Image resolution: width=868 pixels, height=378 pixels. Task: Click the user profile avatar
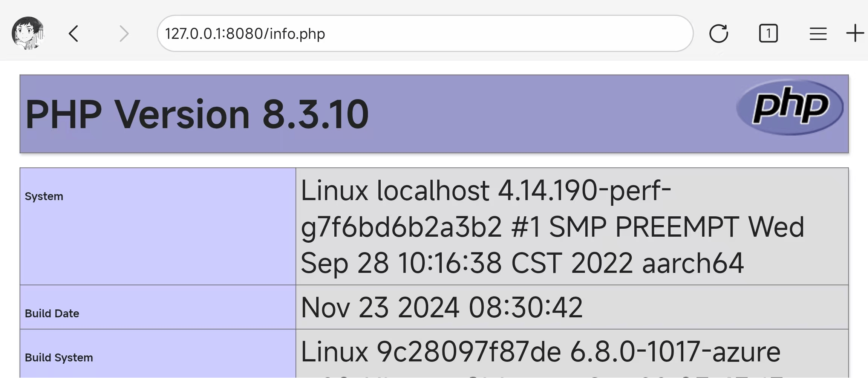point(28,33)
